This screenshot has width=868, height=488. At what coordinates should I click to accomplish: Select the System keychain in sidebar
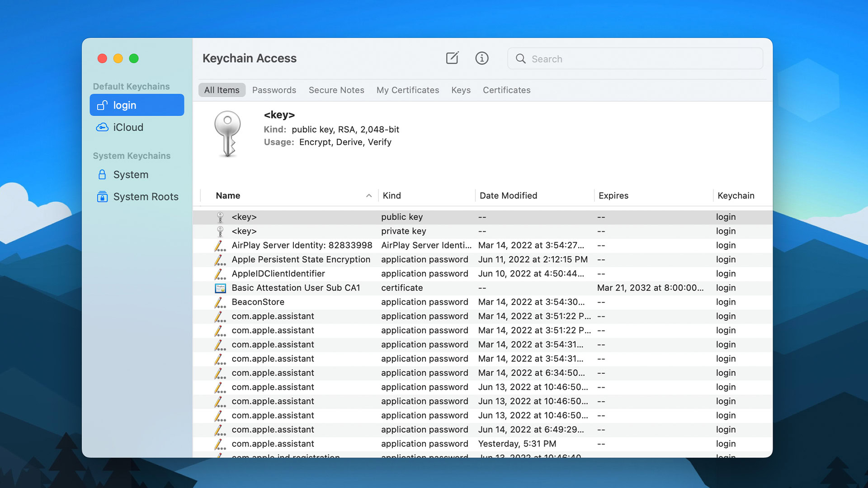[x=131, y=174]
